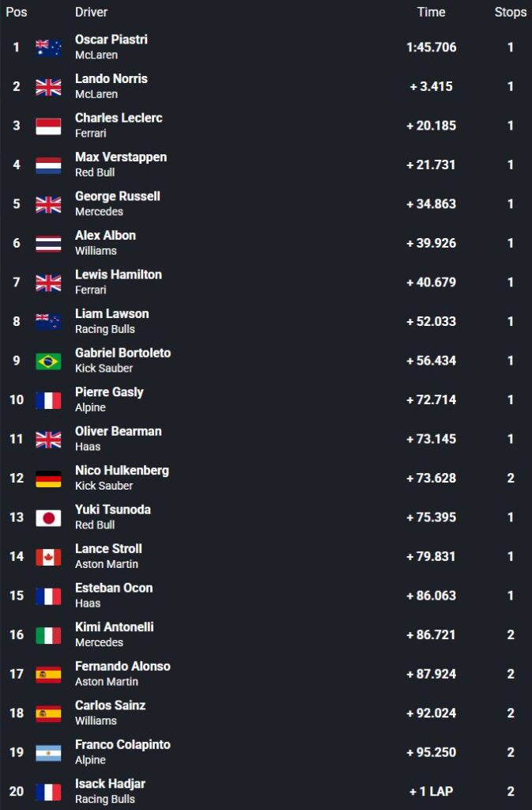The image size is (532, 810).
Task: Click the Canadian flag next to Lance Stroll
Action: [48, 557]
